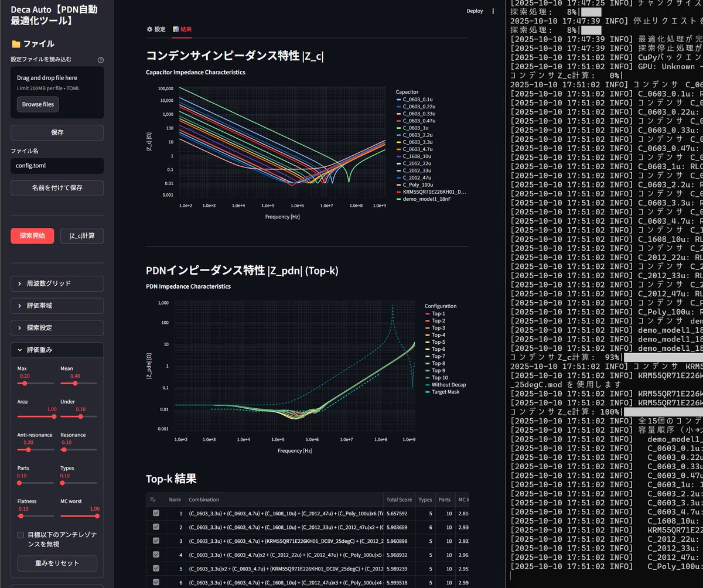Click Parts column header in table
Screen dimensions: 703x588
click(x=444, y=500)
